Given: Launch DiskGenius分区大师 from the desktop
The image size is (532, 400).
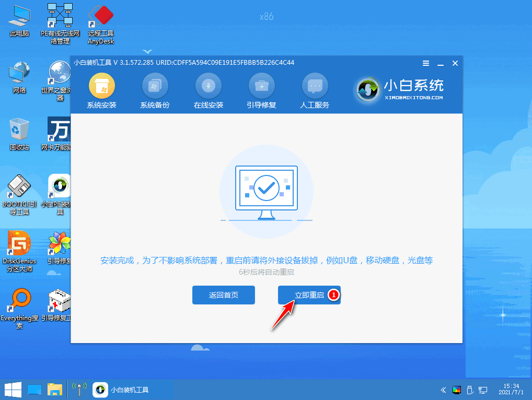Looking at the screenshot, I should [x=19, y=252].
